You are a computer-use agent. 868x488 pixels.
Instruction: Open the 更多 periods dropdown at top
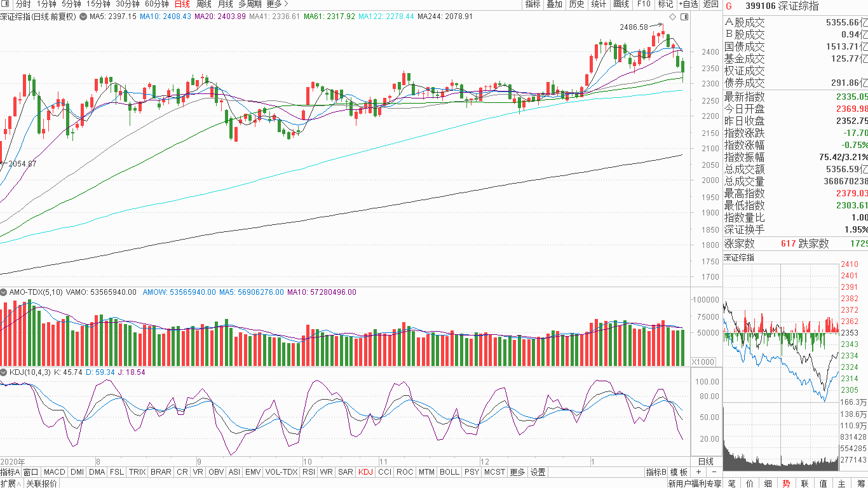click(277, 4)
